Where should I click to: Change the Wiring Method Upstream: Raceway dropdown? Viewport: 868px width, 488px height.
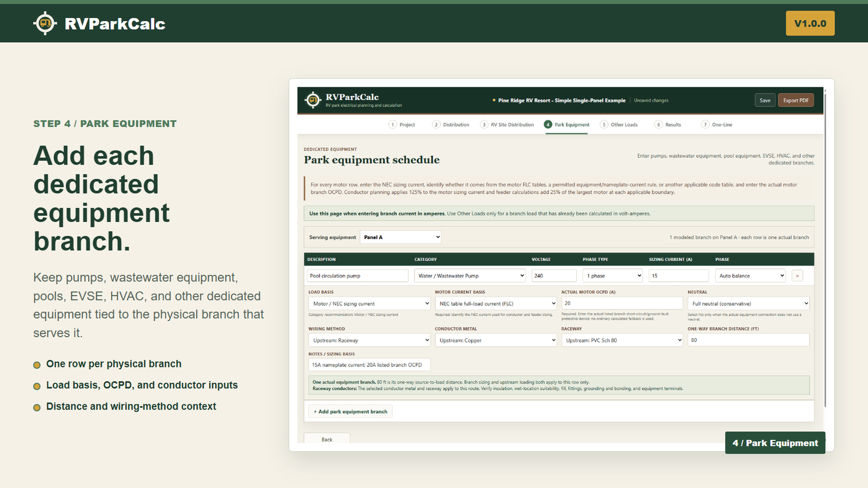(x=369, y=340)
